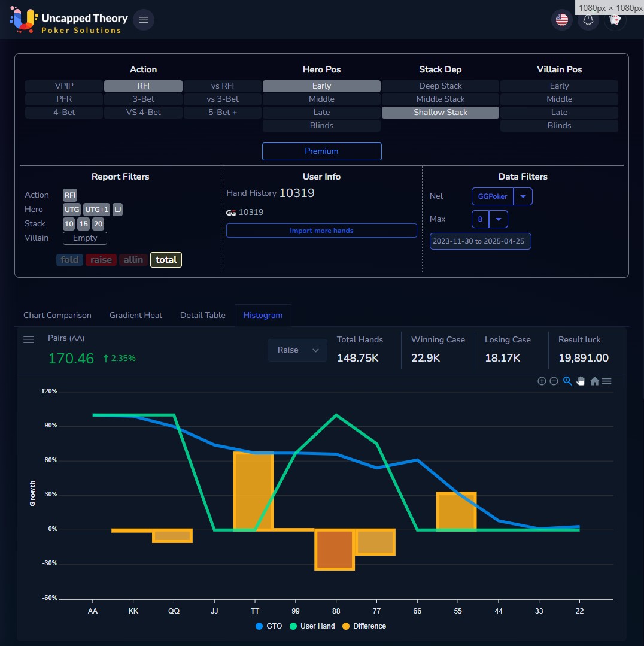Click the chart zoom out minus icon

click(554, 381)
